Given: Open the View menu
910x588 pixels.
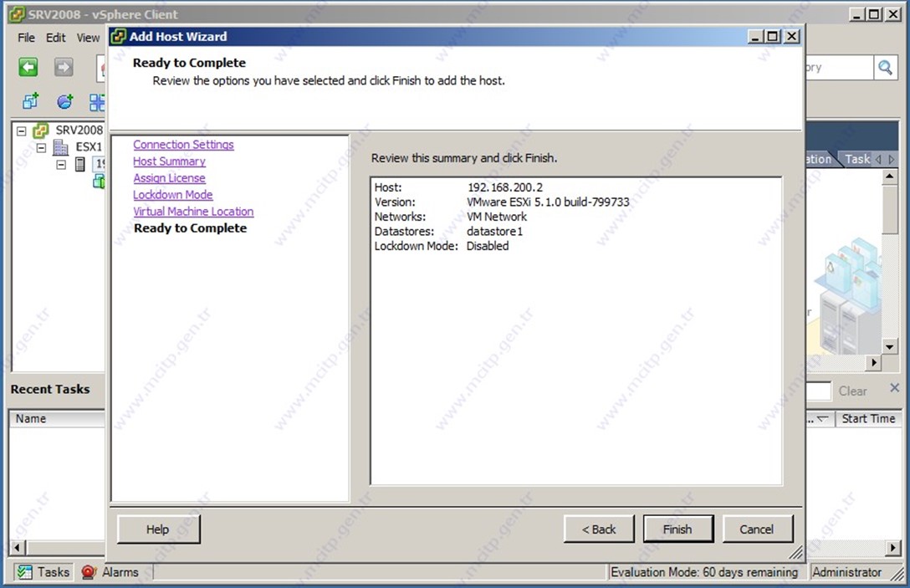Looking at the screenshot, I should [88, 38].
